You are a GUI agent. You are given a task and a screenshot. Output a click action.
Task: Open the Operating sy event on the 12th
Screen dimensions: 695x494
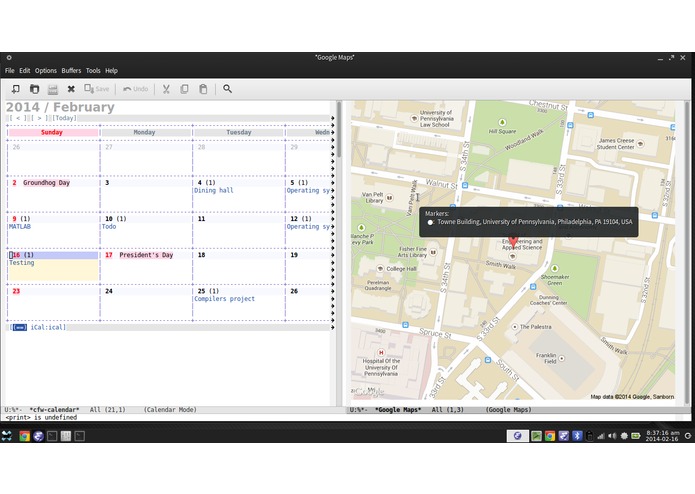(x=308, y=226)
